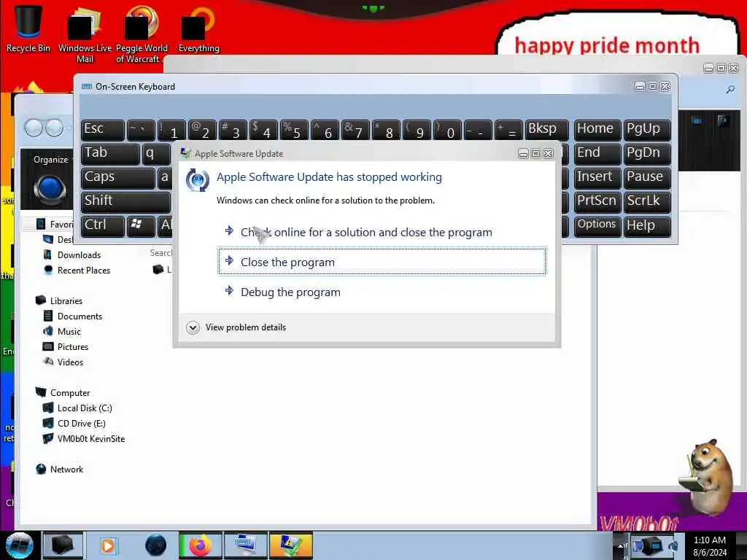This screenshot has height=560, width=747.
Task: Open the Recycle Bin desktop icon
Action: click(x=28, y=28)
